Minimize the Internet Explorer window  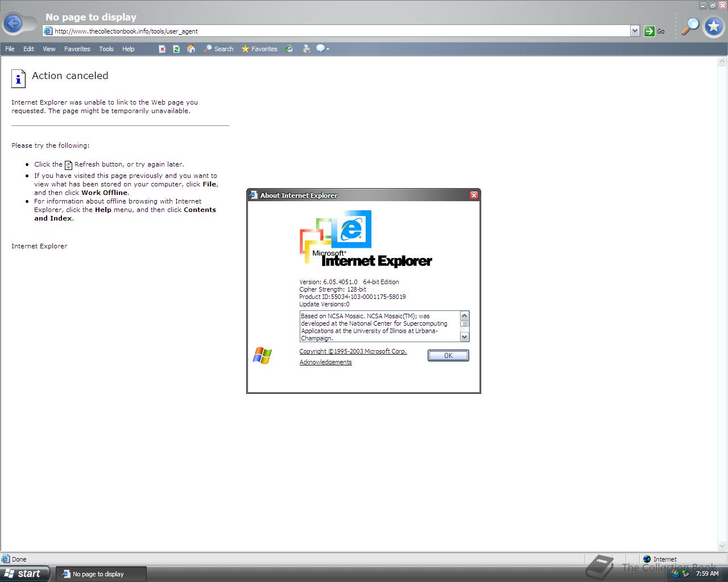tap(704, 5)
